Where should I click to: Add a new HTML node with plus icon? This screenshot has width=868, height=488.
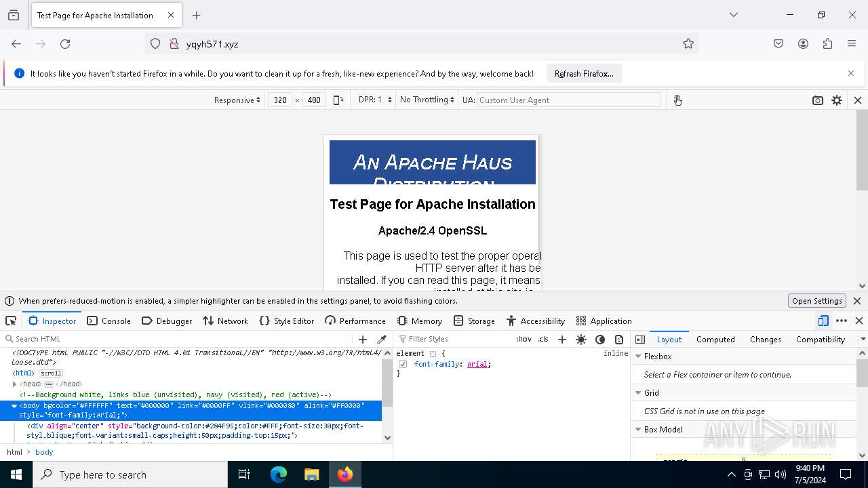363,339
